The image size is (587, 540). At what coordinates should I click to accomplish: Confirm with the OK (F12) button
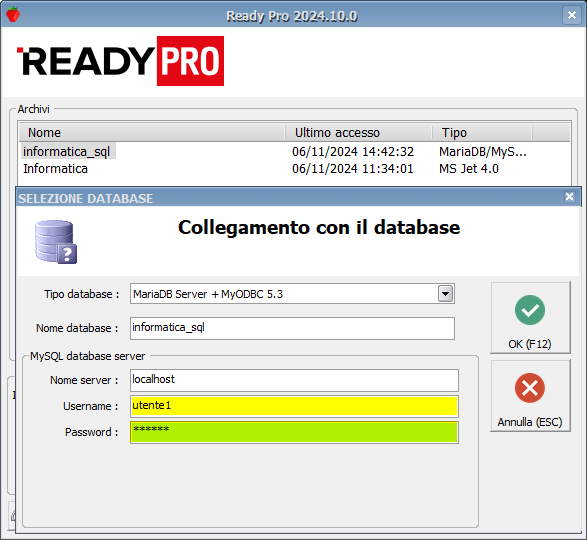tap(530, 318)
